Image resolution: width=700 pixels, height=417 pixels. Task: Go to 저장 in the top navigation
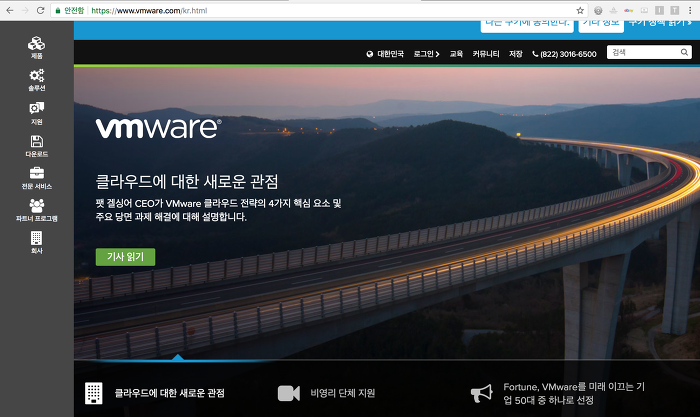(x=516, y=54)
